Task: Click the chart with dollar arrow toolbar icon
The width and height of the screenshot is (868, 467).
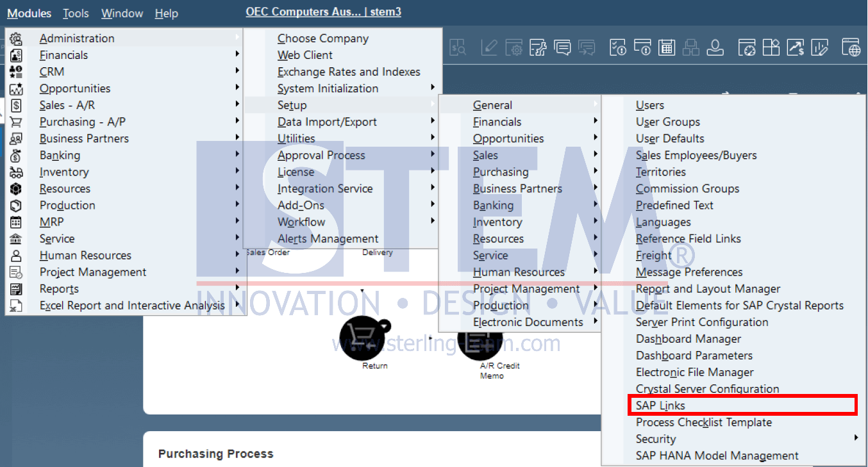Action: click(796, 47)
